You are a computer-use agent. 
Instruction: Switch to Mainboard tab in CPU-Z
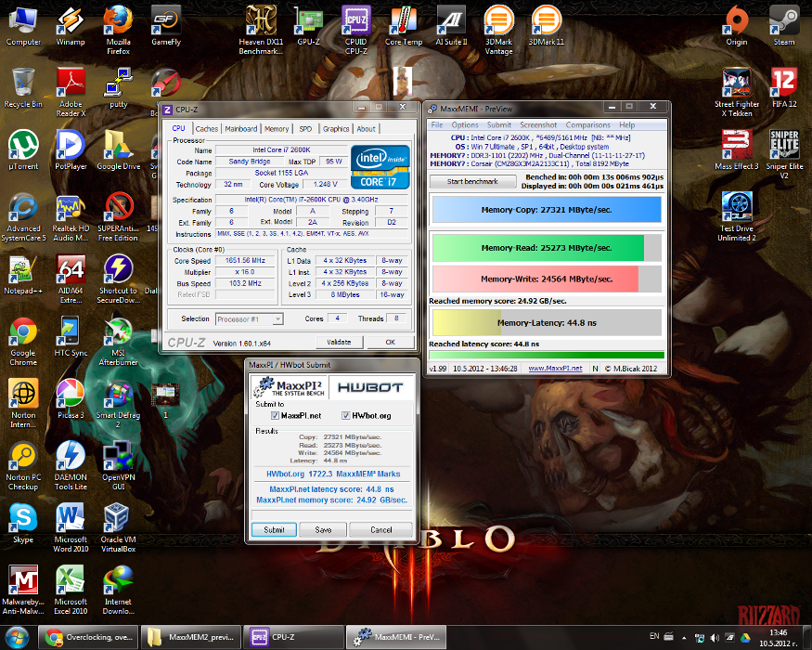(240, 128)
